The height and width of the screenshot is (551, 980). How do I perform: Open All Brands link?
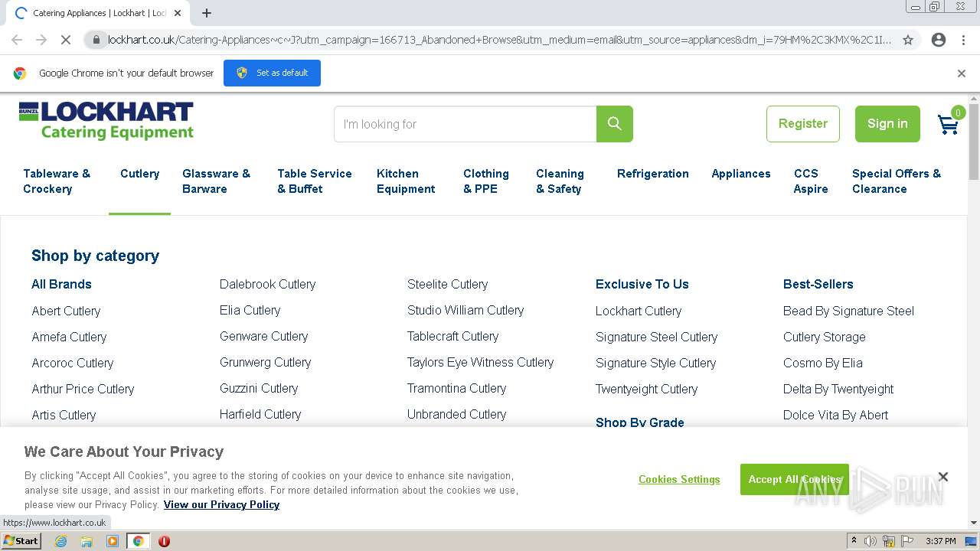[x=61, y=284]
